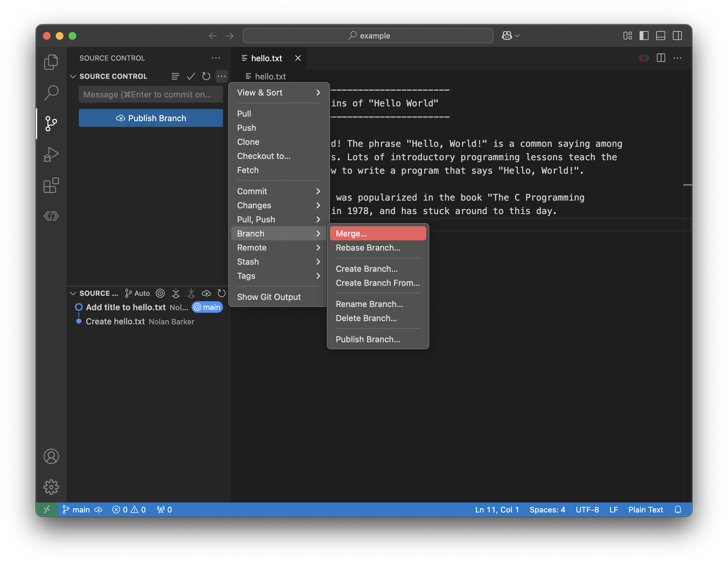
Task: Toggle the primary side bar
Action: click(x=644, y=36)
